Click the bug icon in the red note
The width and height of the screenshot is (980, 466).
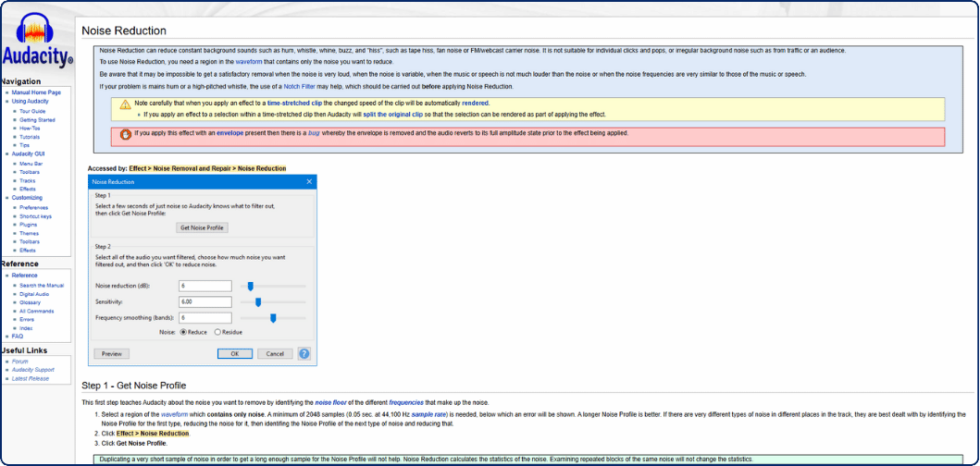tap(125, 134)
